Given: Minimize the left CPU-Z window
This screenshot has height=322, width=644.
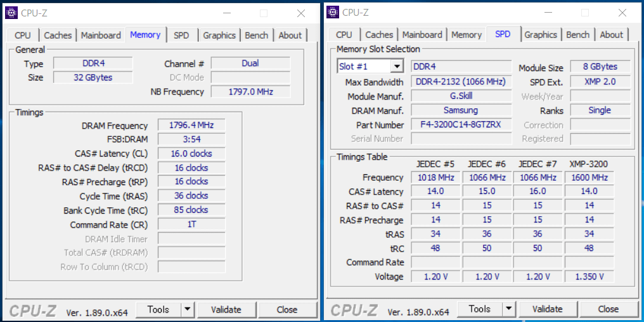Looking at the screenshot, I should tap(226, 13).
